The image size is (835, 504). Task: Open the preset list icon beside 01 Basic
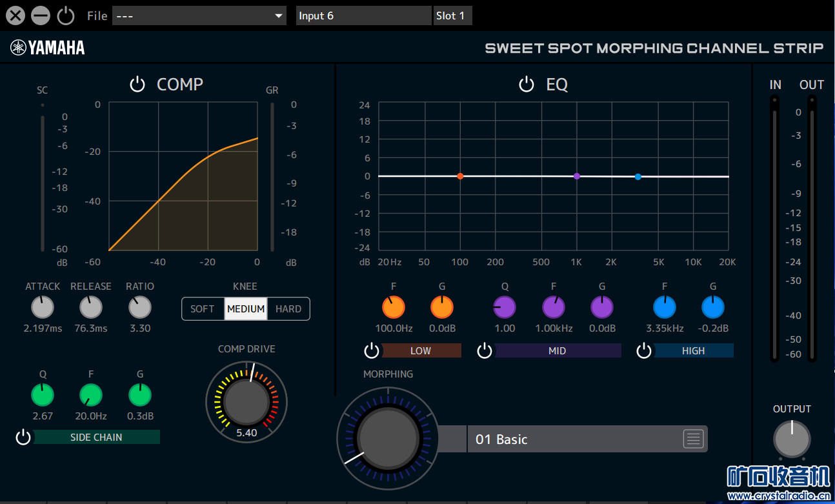693,439
